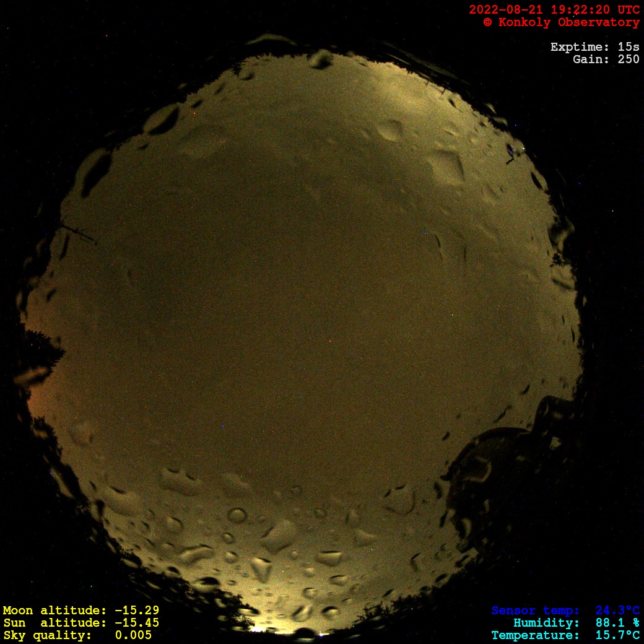Click the Humidity label

[x=546, y=623]
